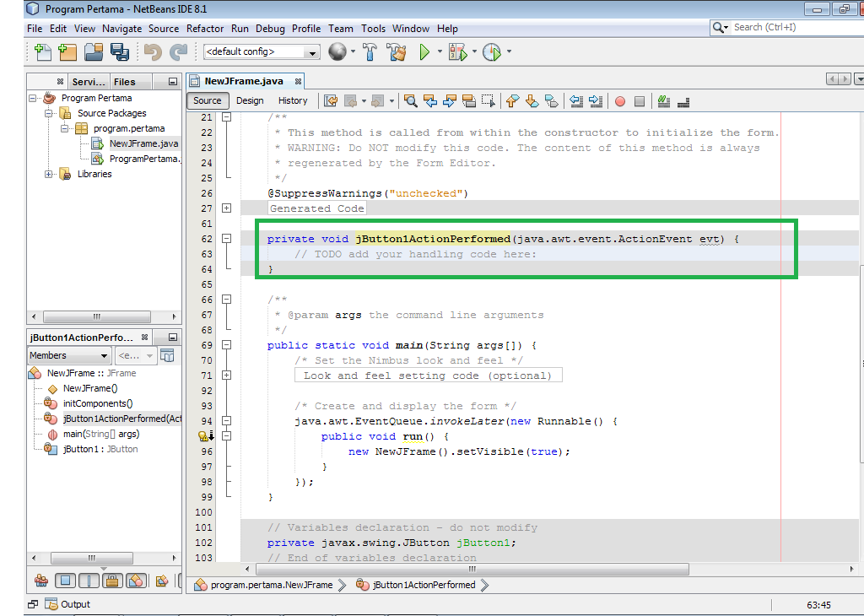Image resolution: width=864 pixels, height=616 pixels.
Task: Click the Output window label
Action: click(74, 604)
